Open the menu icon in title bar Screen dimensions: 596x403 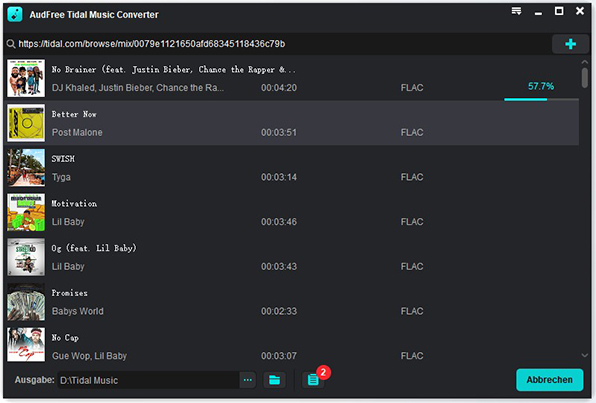point(516,11)
